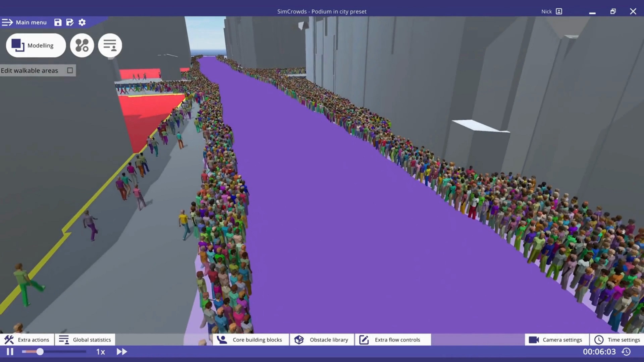Click the export/save-as icon
The image size is (644, 362).
pos(69,22)
